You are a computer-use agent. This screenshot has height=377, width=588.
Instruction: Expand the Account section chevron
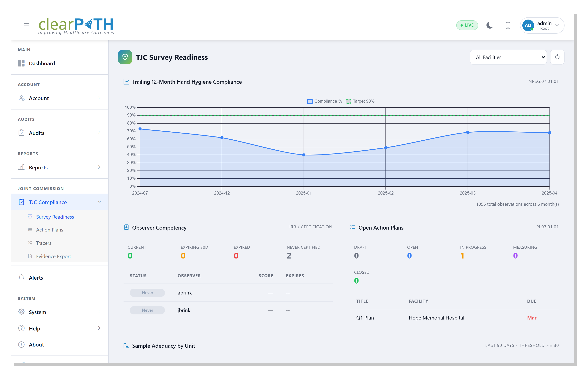(99, 98)
